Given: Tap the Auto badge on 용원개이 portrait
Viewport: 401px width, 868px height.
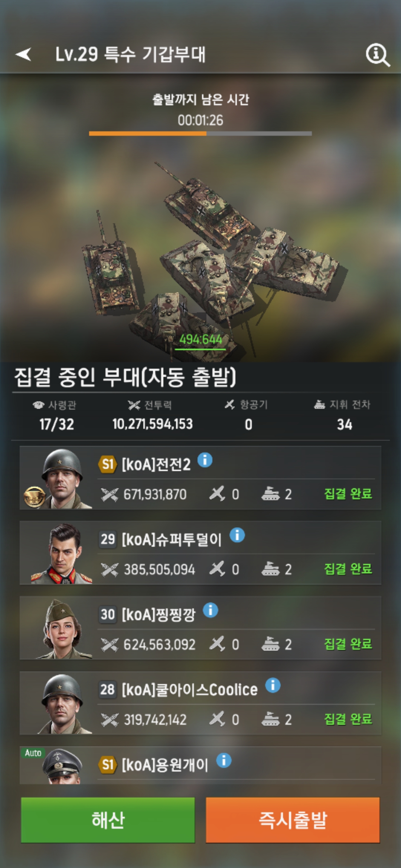Looking at the screenshot, I should pos(33,753).
